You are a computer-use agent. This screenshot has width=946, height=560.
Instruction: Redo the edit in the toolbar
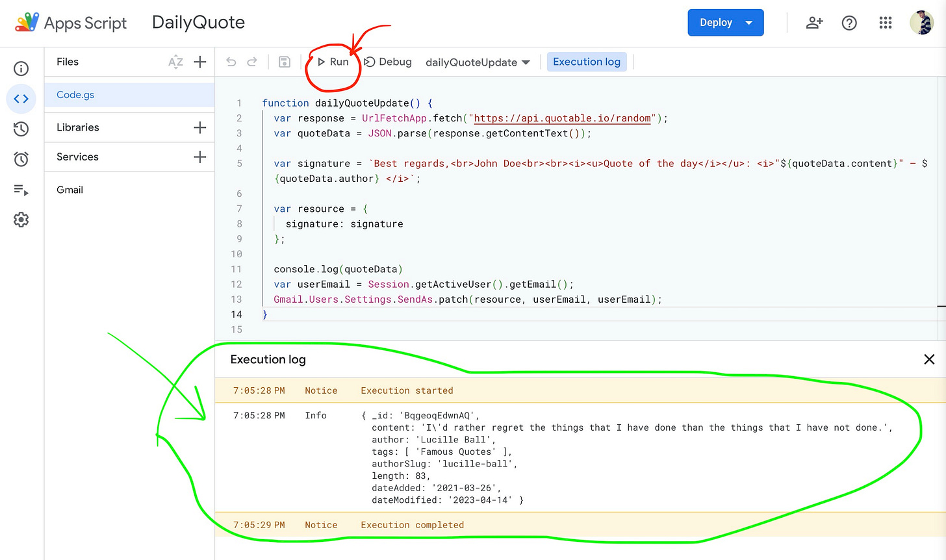(252, 62)
